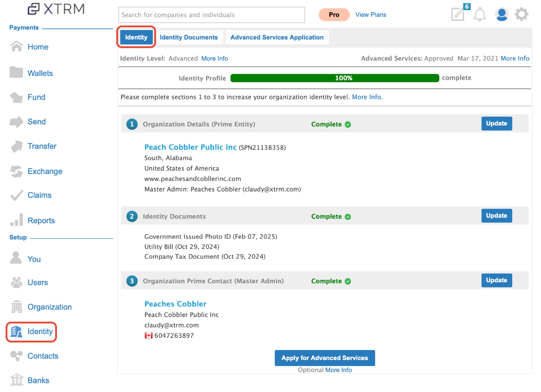
Task: Click green check beside Prime Contact Complete
Action: tap(348, 281)
